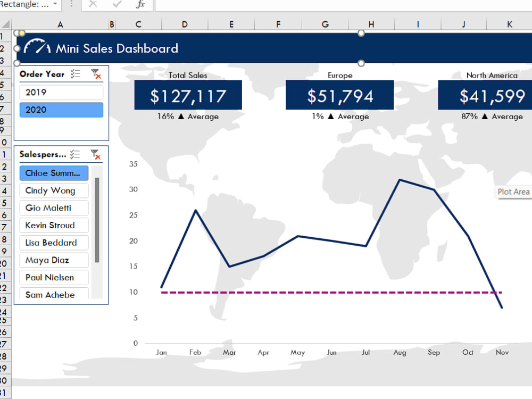Image resolution: width=532 pixels, height=399 pixels.
Task: Click the formula bar Cancel X icon
Action: [93, 4]
